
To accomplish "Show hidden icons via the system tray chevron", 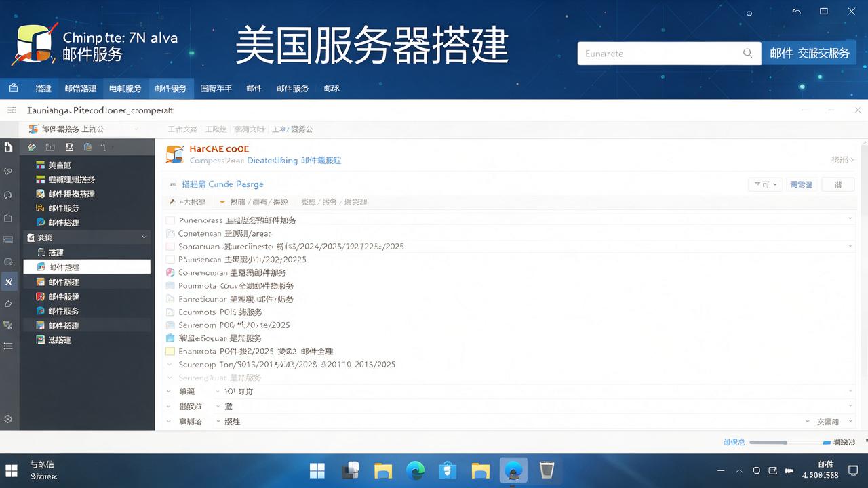I will [739, 471].
